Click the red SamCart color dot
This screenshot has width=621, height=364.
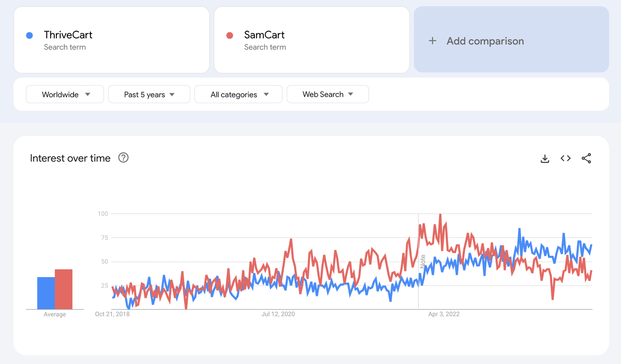(230, 35)
